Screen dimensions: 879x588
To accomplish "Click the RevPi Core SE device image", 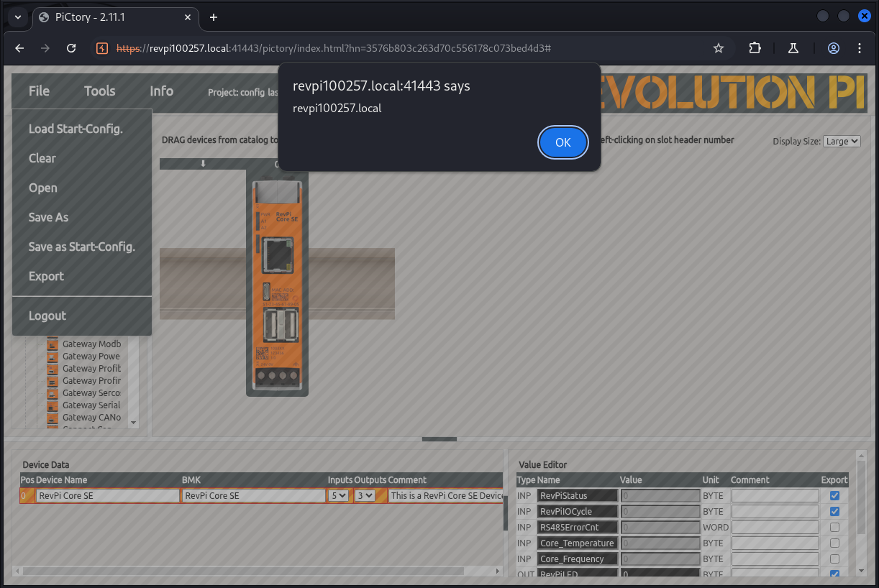I will point(277,284).
